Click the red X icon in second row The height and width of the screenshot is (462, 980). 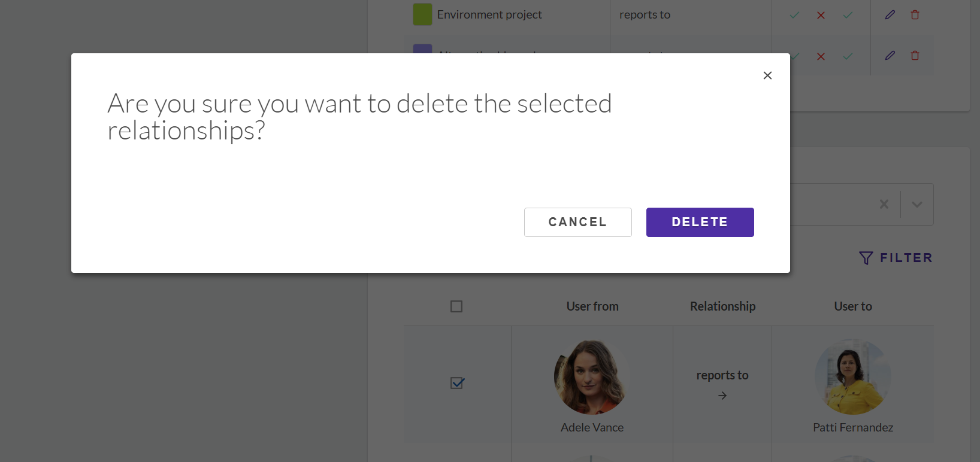[x=821, y=56]
